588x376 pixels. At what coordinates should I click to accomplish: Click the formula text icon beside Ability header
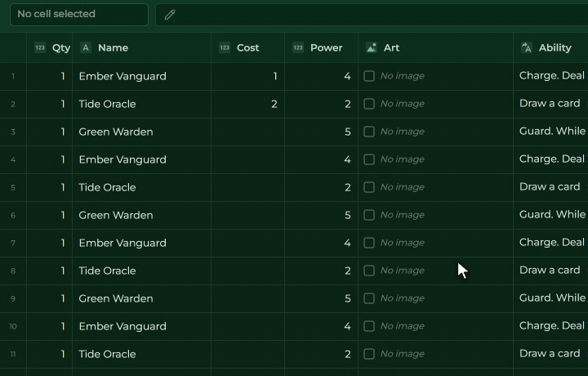pyautogui.click(x=527, y=47)
